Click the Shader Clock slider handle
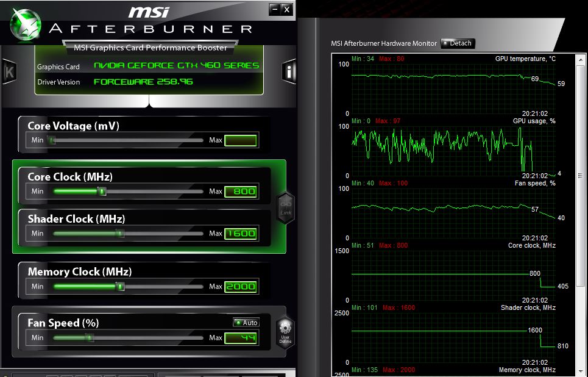 click(120, 234)
